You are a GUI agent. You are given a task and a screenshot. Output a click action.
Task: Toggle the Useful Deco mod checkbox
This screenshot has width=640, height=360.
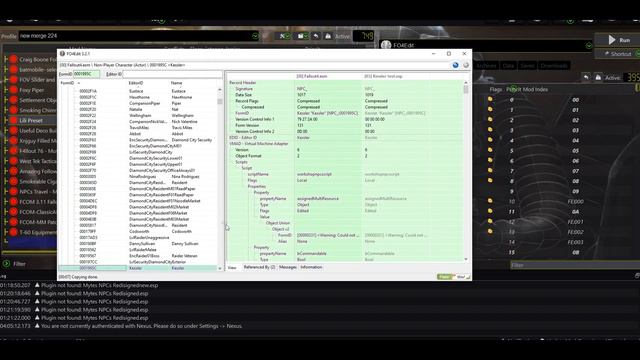(13, 131)
